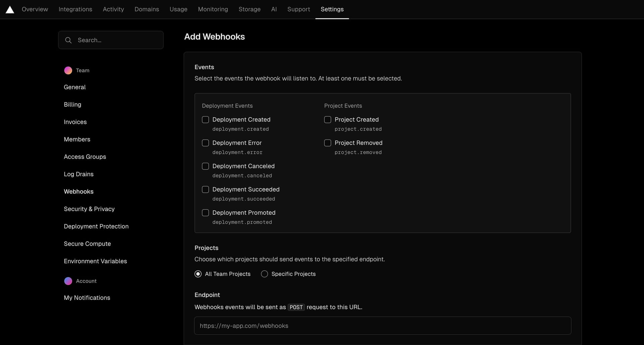
Task: Select the Specific Projects radio button
Action: click(x=264, y=274)
